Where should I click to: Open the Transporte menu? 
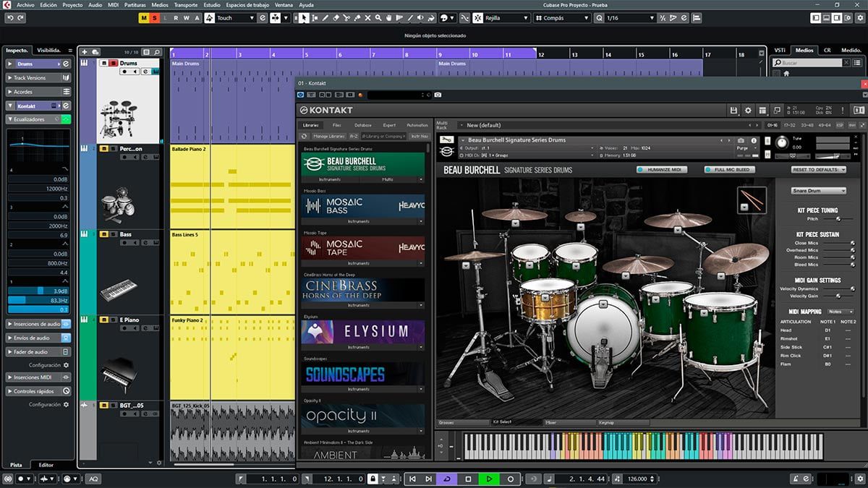coord(185,4)
